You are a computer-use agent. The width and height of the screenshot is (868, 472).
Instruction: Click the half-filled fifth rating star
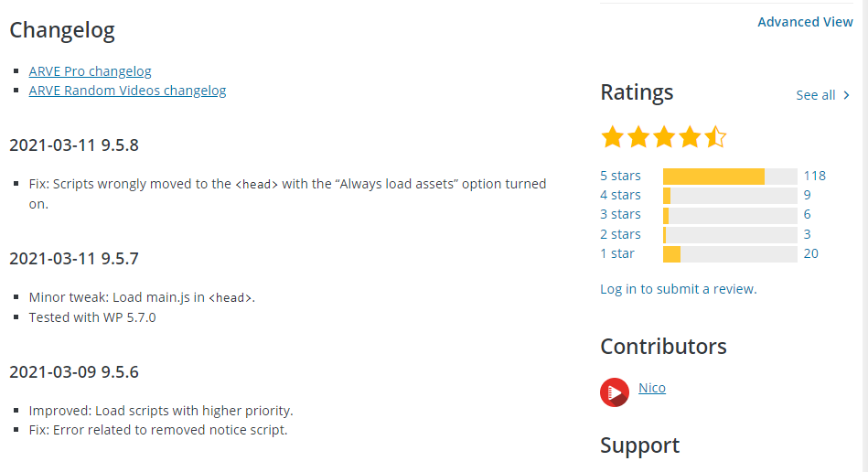tap(715, 137)
